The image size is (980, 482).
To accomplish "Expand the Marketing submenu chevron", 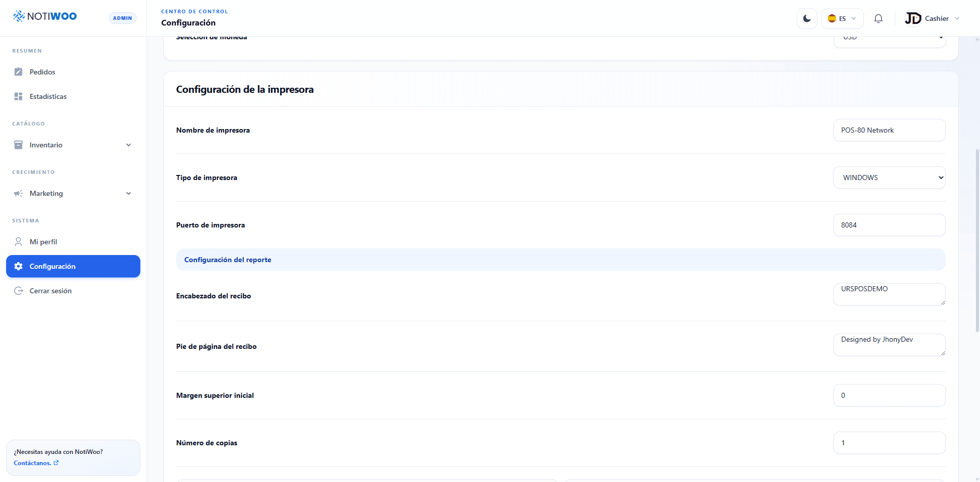I will point(129,193).
